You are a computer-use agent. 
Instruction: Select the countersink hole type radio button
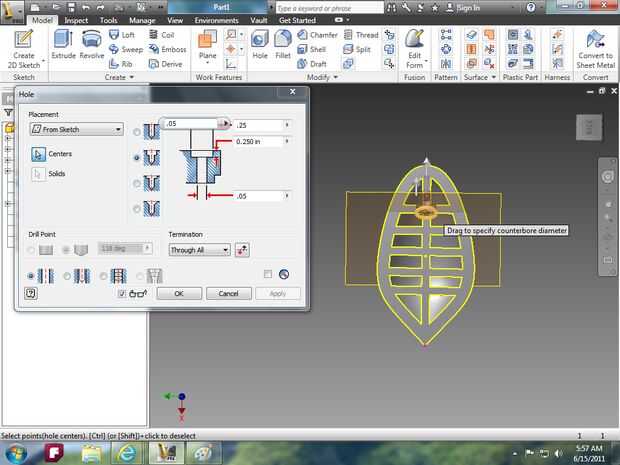(x=137, y=208)
